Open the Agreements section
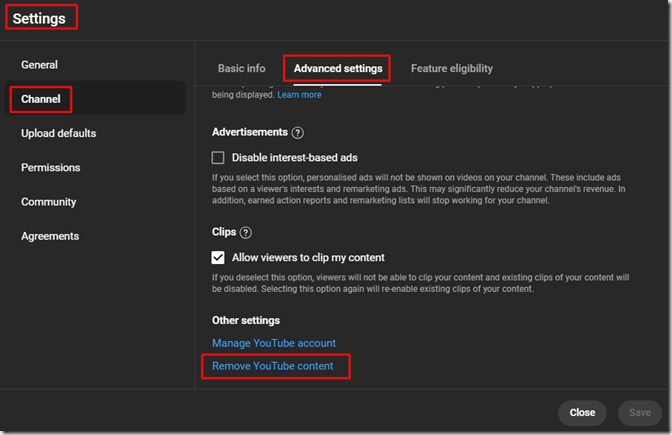The image size is (672, 435). (50, 236)
